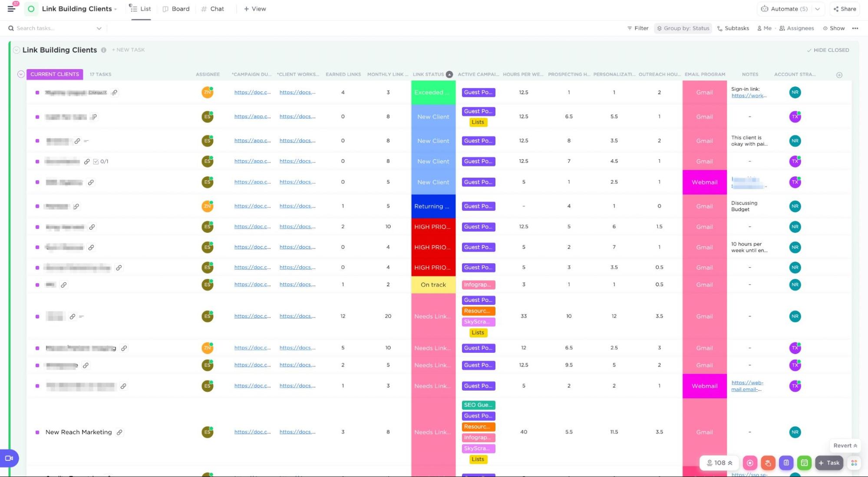Toggle the Me assignee filter

click(764, 28)
